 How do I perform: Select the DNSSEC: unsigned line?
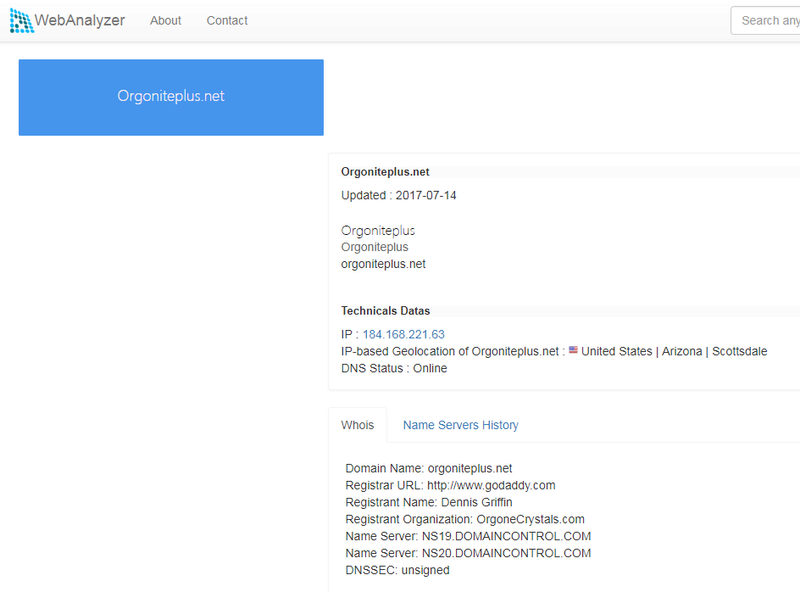click(397, 570)
